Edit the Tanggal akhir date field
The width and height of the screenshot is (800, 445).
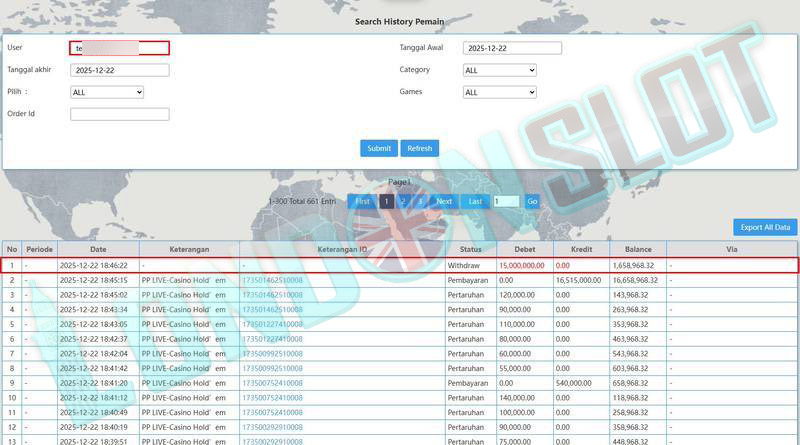[x=119, y=70]
